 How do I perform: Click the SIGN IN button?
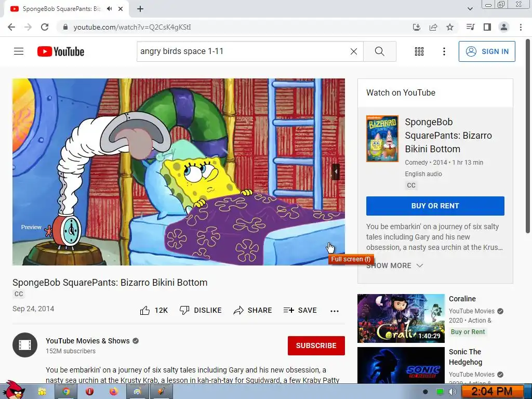click(x=487, y=51)
